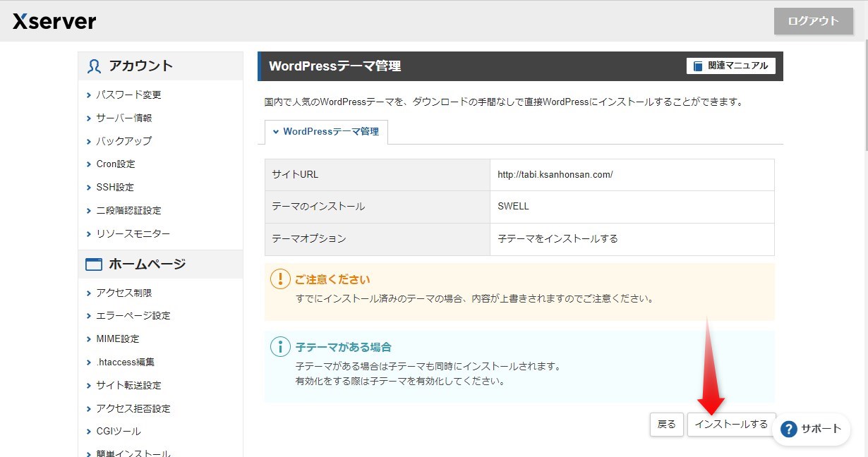Click the person icon beside アカウント

pos(94,65)
